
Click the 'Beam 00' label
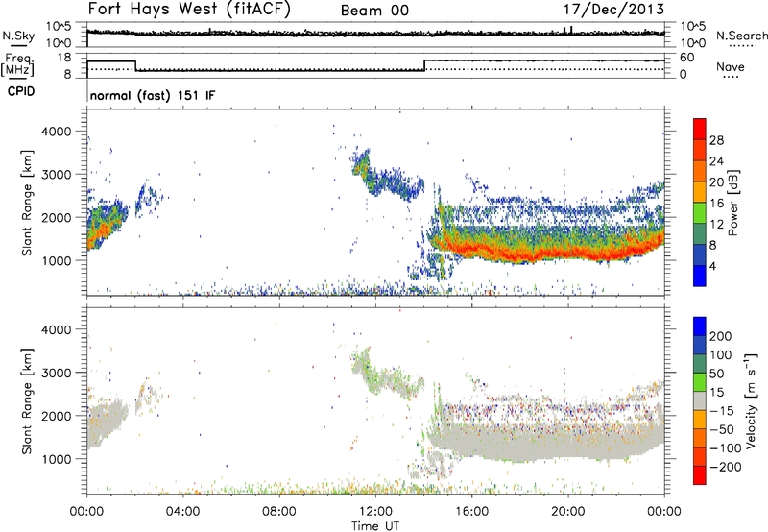point(374,11)
